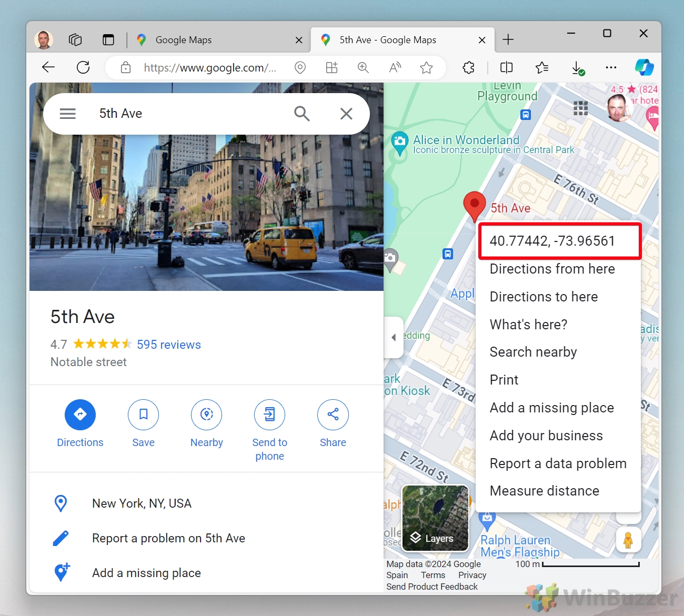Choose Directions to here
This screenshot has width=684, height=616.
558,297
